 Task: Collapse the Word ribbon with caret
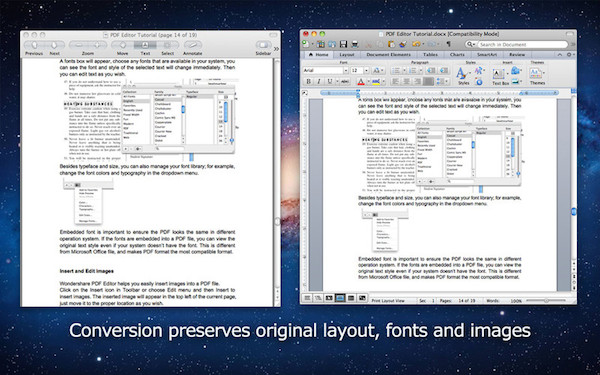[559, 55]
